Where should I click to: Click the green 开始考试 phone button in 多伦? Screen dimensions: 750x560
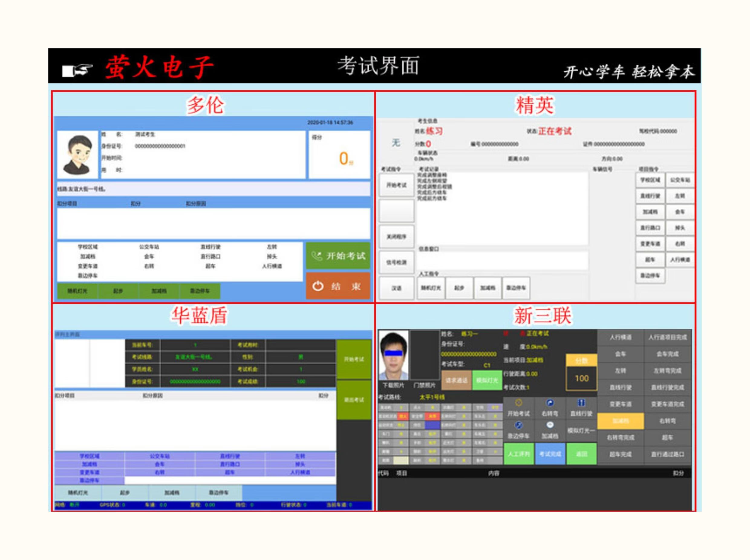pos(338,256)
